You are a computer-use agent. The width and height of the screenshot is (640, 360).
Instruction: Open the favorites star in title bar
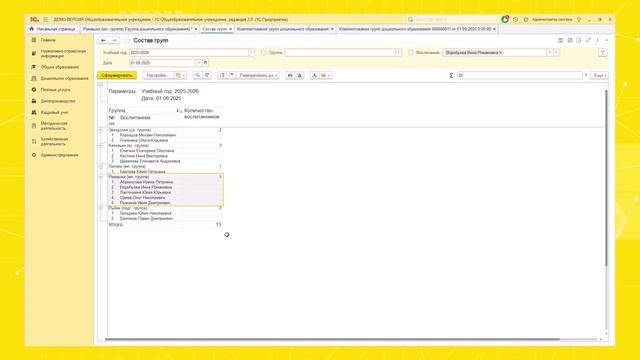click(526, 20)
